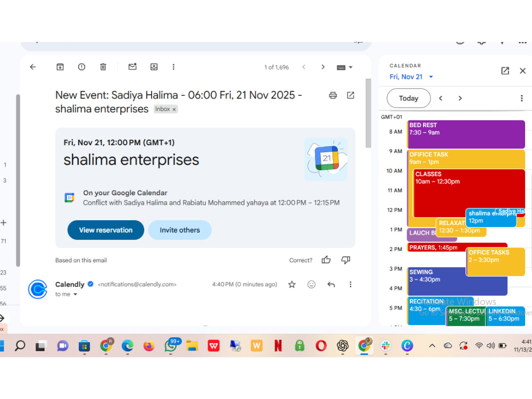The image size is (532, 399).
Task: Open the BED REST calendar event
Action: [x=466, y=135]
